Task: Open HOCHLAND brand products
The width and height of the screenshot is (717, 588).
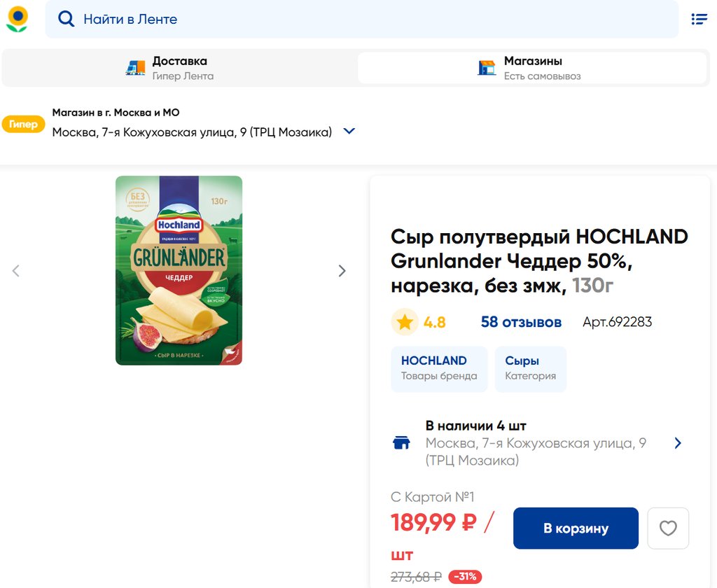Action: click(439, 368)
